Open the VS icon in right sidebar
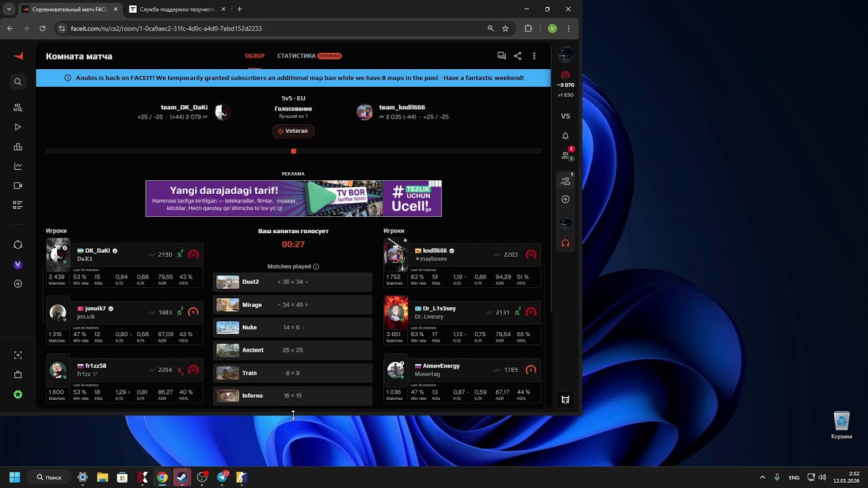 tap(566, 116)
